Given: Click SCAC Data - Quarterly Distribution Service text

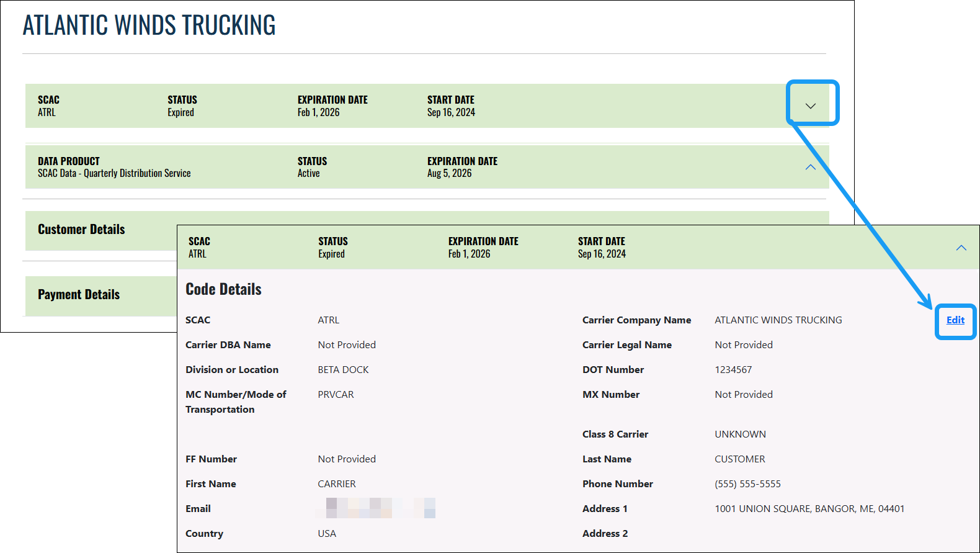Looking at the screenshot, I should pos(114,174).
